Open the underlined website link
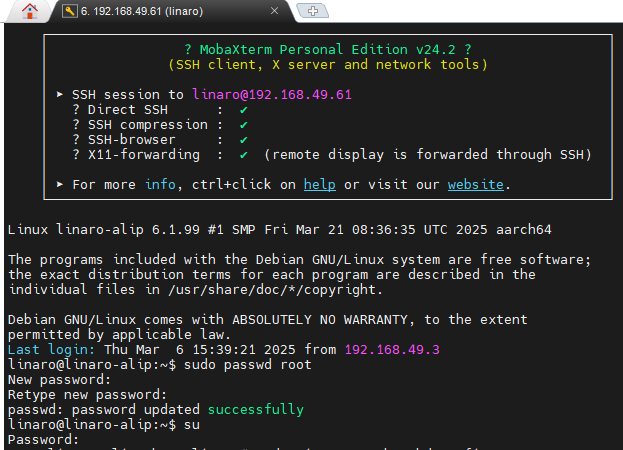 coord(476,185)
